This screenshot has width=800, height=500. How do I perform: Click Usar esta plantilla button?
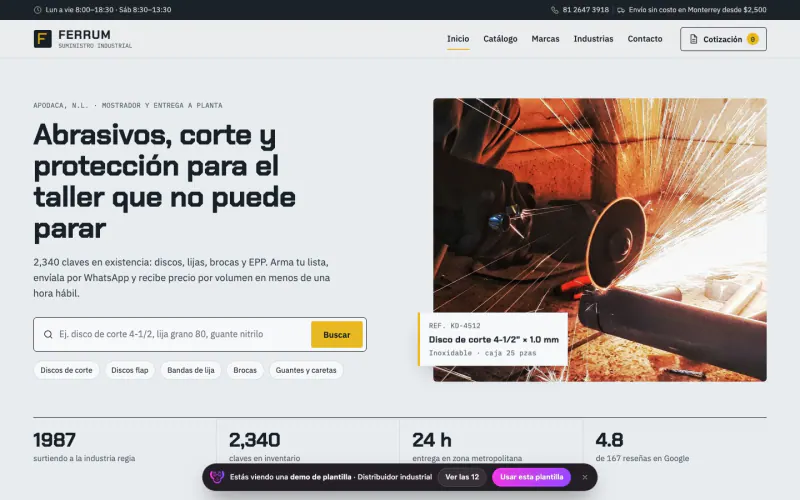[532, 477]
